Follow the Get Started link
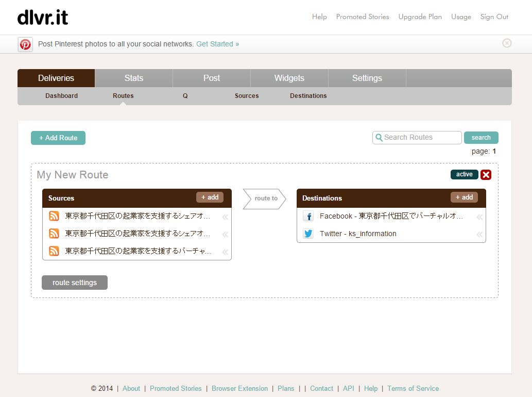532x397 pixels. [x=217, y=44]
